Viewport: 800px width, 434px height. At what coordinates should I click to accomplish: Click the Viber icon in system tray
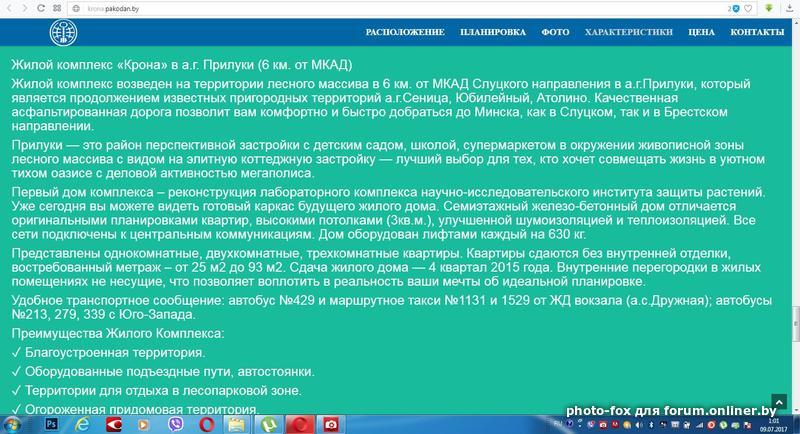(x=591, y=424)
